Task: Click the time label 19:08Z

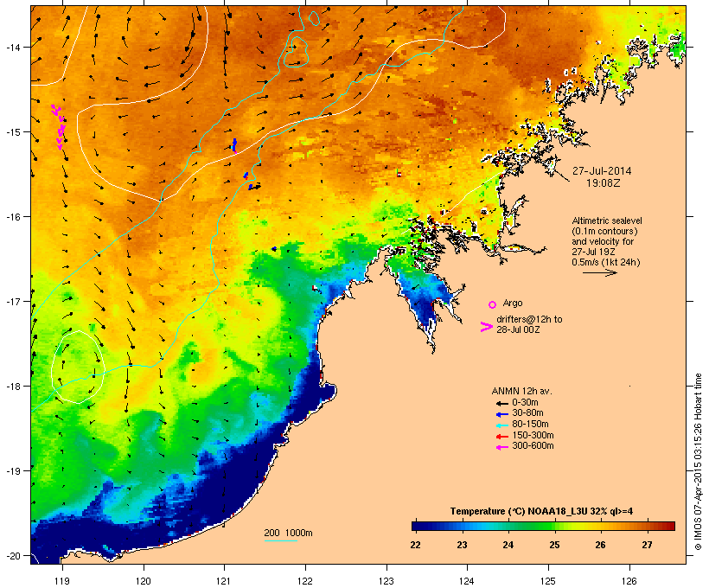Action: 604,183
